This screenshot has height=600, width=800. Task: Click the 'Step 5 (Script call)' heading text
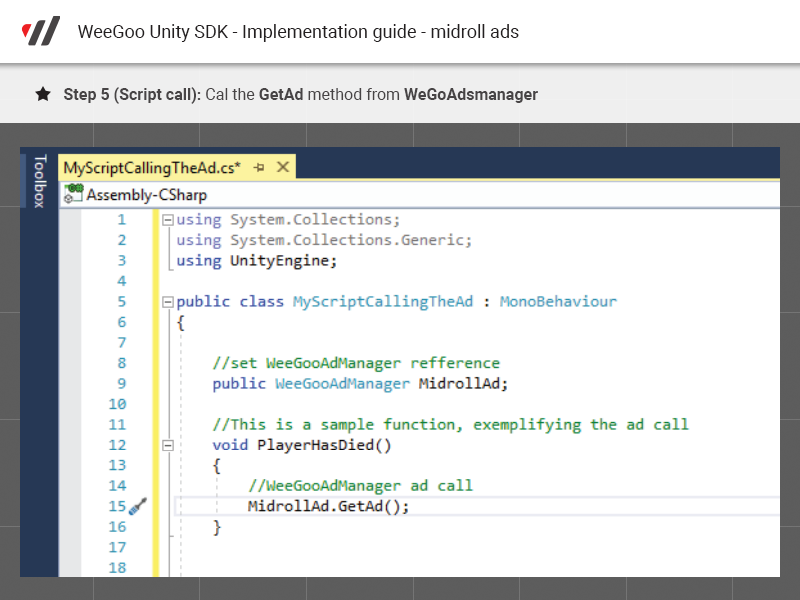[132, 94]
